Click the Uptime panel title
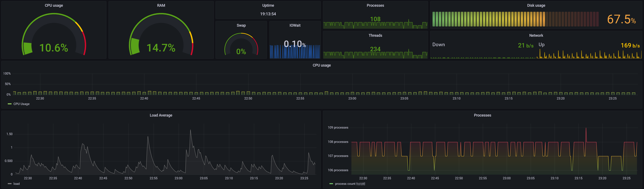This screenshot has width=644, height=189. coord(268,5)
